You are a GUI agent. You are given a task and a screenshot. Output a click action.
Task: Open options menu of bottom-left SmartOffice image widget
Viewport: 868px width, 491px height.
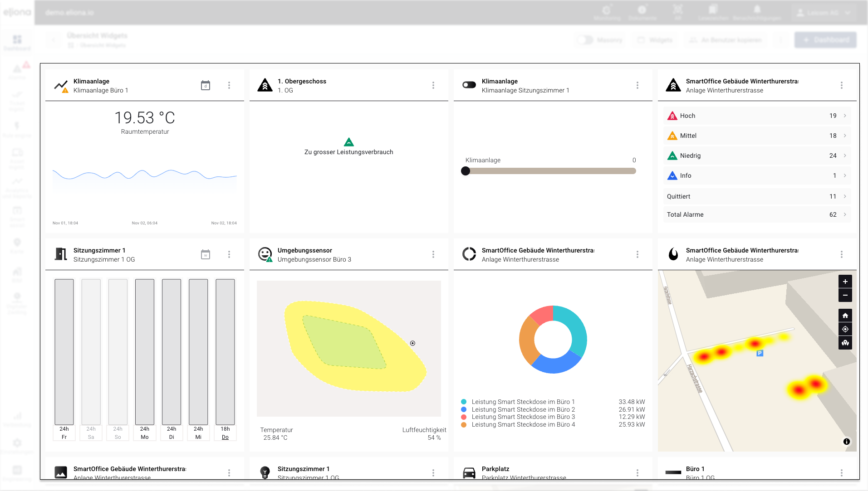pos(229,473)
